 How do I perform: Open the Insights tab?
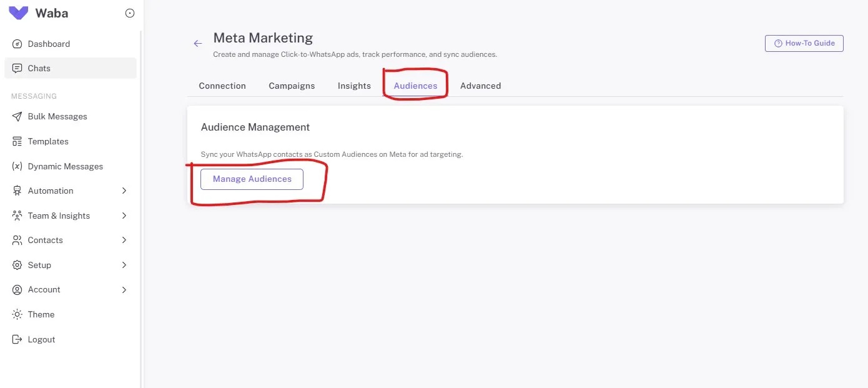click(354, 86)
